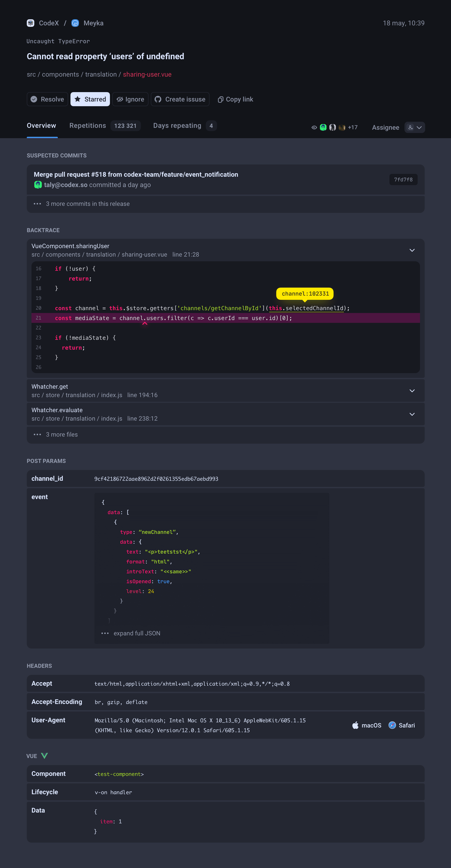451x868 pixels.
Task: Click the commit author avatar
Action: click(x=38, y=185)
